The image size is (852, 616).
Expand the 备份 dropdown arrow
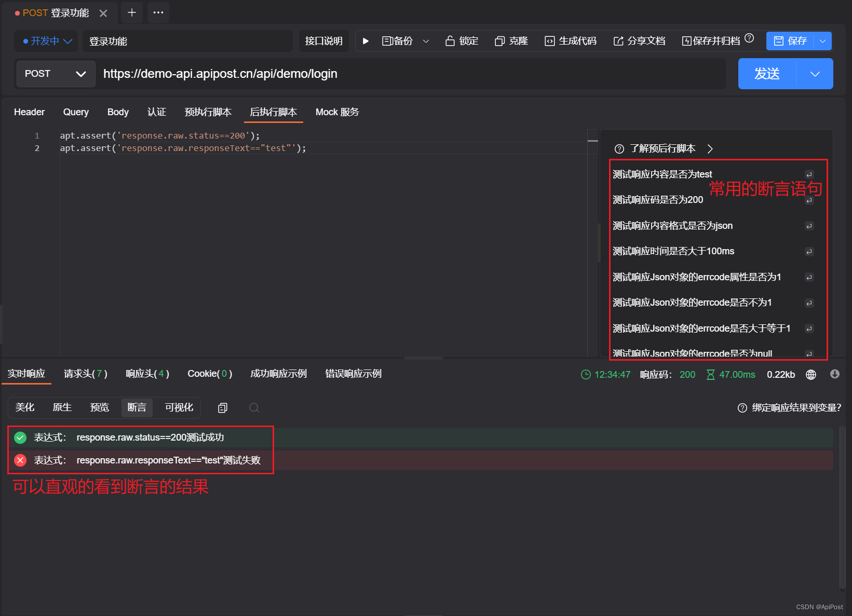coord(426,41)
